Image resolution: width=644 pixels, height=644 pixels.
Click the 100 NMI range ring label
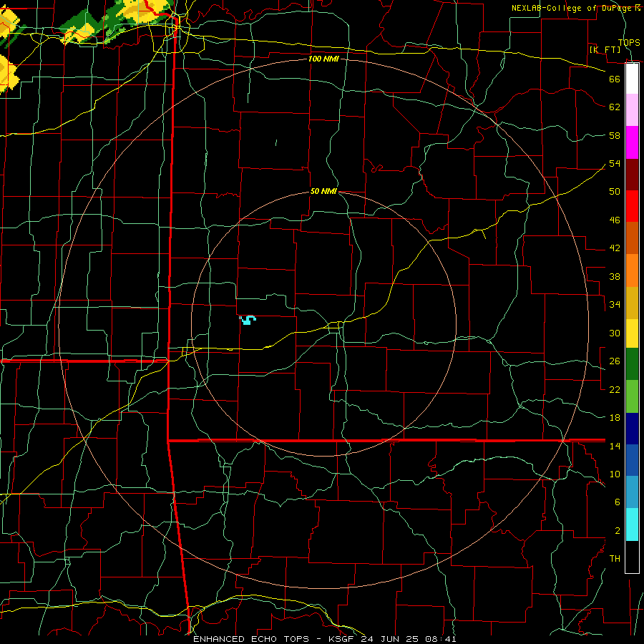point(323,59)
